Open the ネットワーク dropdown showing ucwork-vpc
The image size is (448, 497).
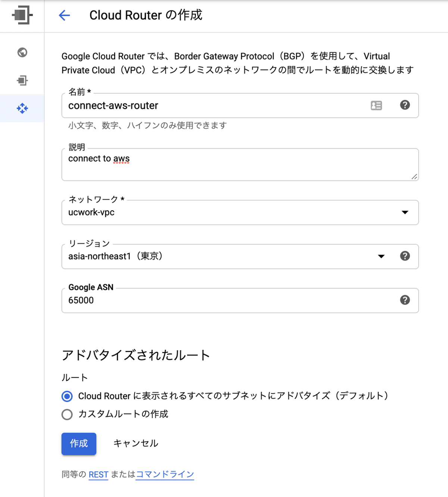coord(405,212)
